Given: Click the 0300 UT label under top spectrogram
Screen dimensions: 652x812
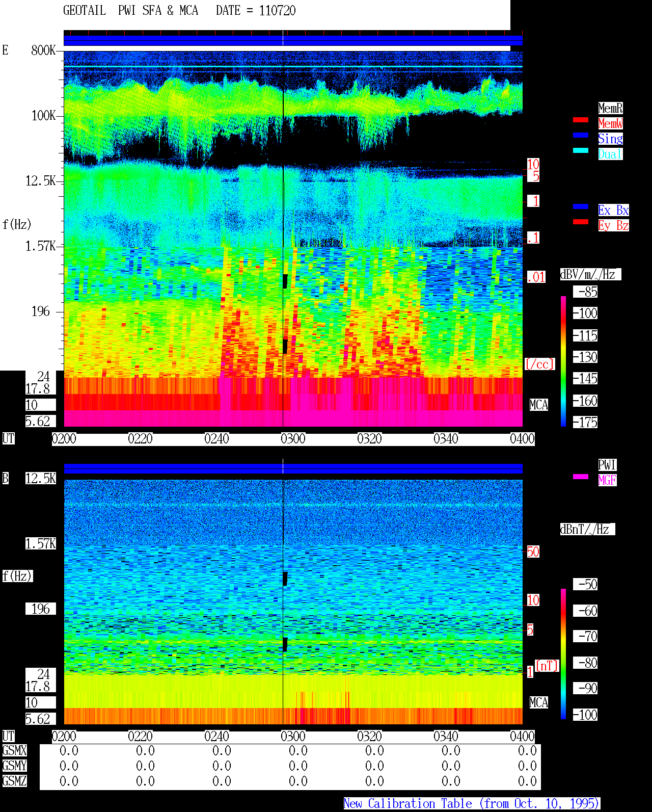Looking at the screenshot, I should [293, 439].
